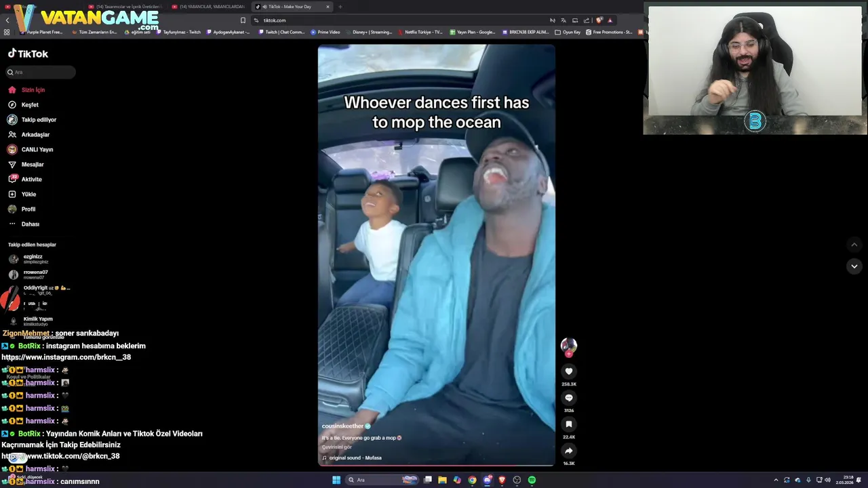
Task: Open Spotify from taskbar
Action: tap(532, 480)
